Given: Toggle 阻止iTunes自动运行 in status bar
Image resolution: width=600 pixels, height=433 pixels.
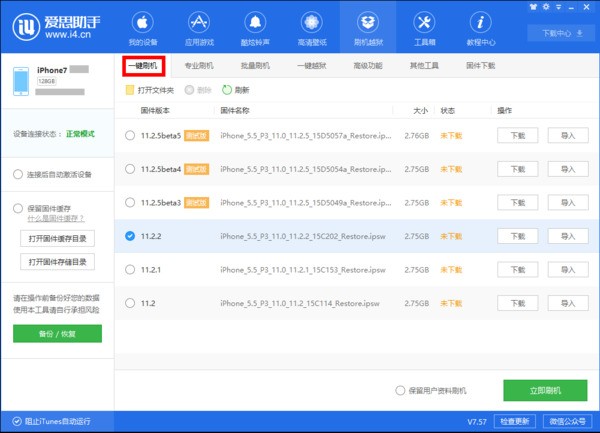Looking at the screenshot, I should pos(12,421).
